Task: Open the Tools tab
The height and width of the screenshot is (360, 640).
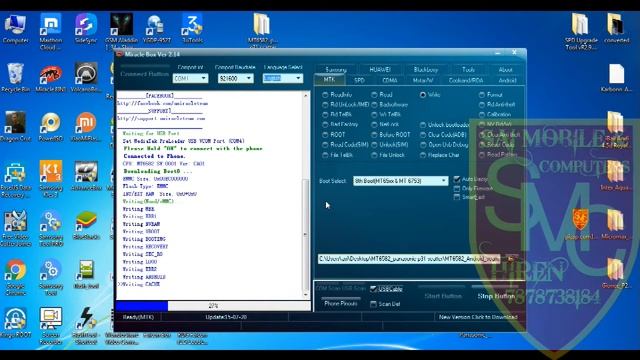Action: pyautogui.click(x=468, y=70)
